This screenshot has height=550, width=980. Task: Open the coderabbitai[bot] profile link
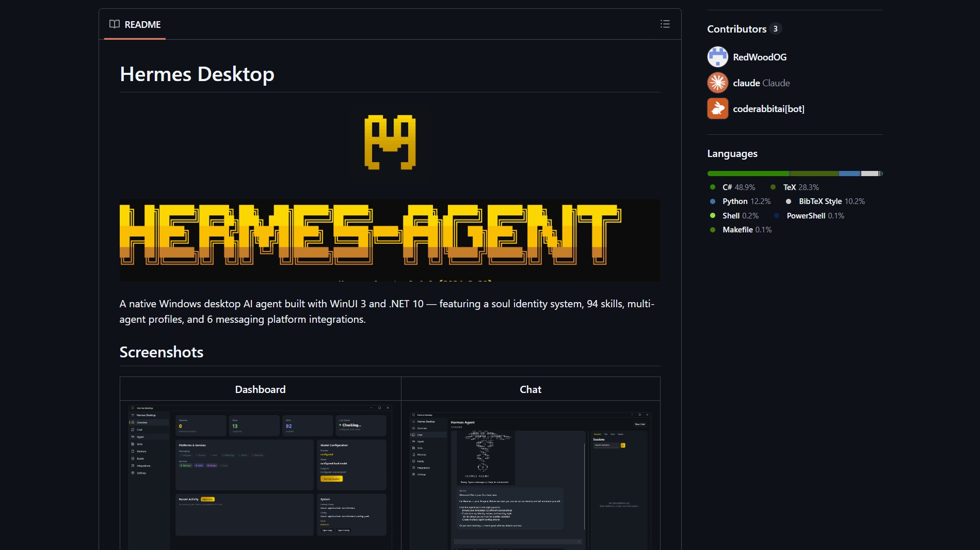click(768, 109)
